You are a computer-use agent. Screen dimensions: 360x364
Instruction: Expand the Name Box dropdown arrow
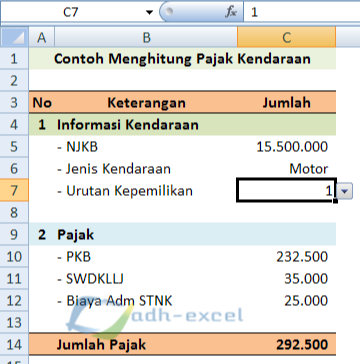149,13
